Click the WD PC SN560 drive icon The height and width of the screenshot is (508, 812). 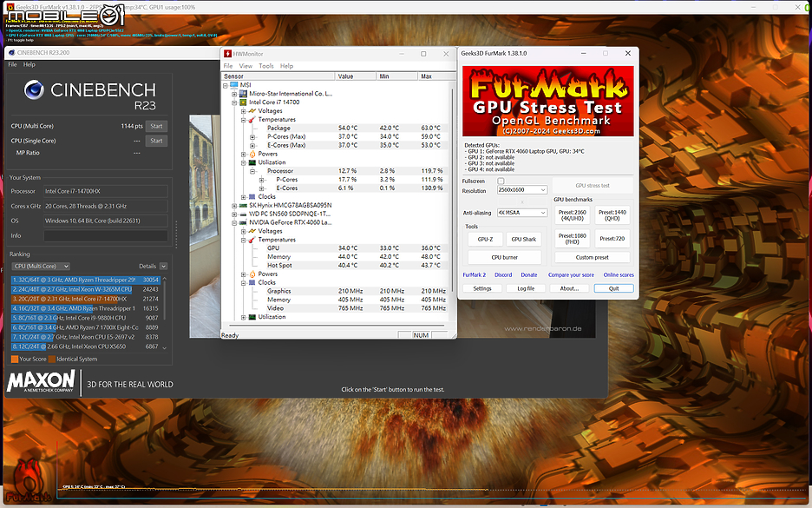click(243, 214)
